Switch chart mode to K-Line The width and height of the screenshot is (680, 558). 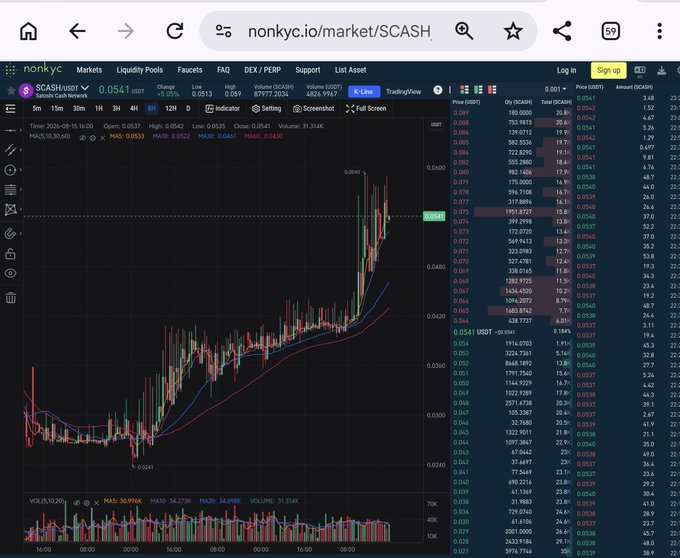pyautogui.click(x=363, y=91)
